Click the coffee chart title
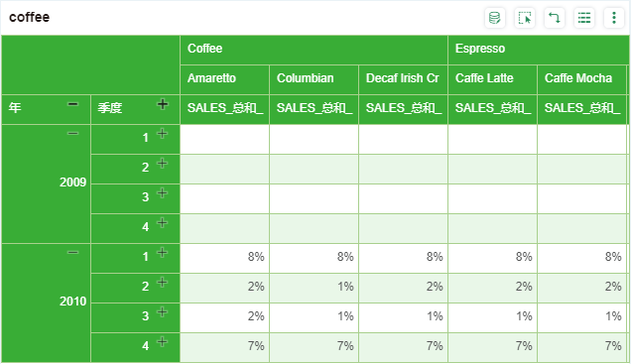The height and width of the screenshot is (364, 631). click(x=30, y=17)
